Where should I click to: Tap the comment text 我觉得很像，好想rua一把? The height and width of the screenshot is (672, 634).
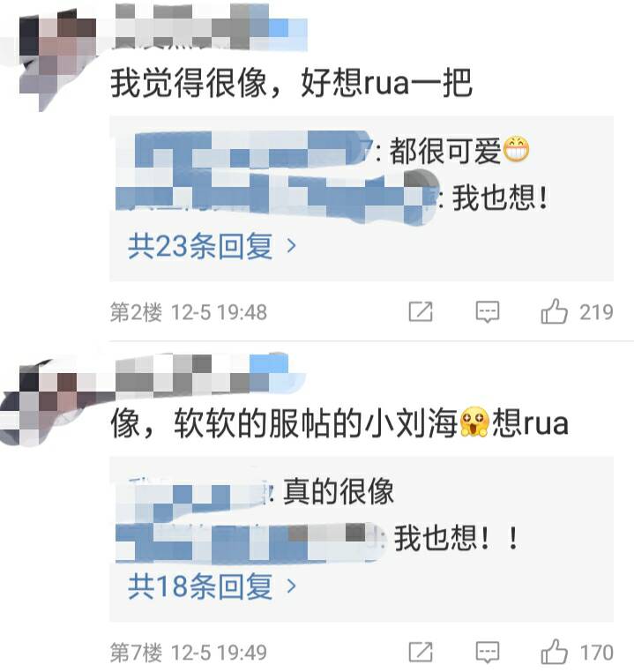point(291,82)
